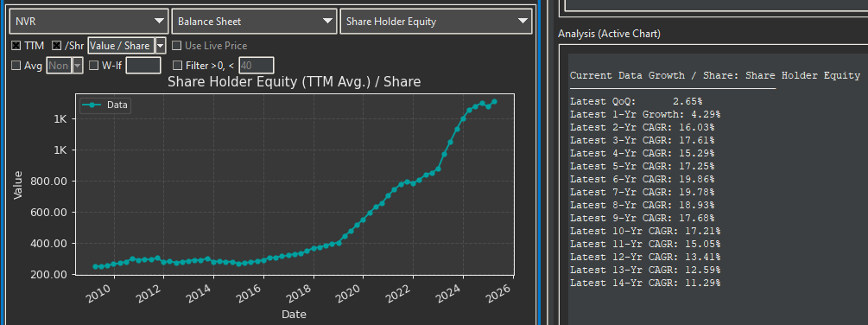
Task: Click the Latest 8-Yr CAGR: 18.93% line
Action: pos(642,205)
